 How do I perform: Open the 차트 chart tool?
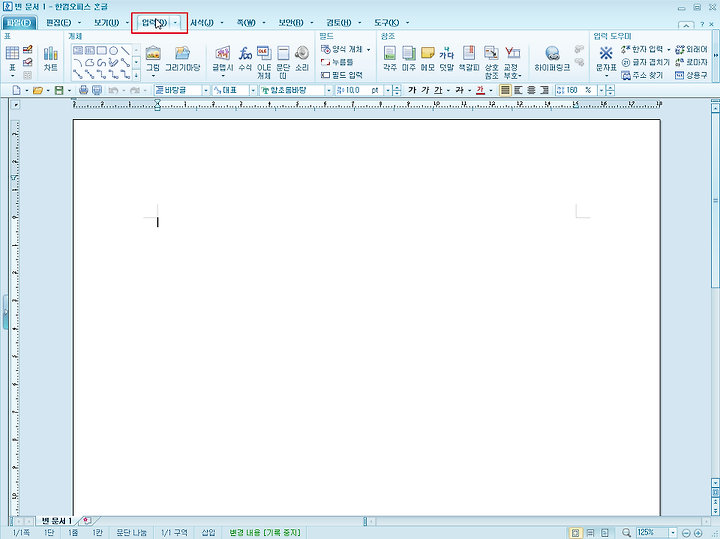[51, 58]
